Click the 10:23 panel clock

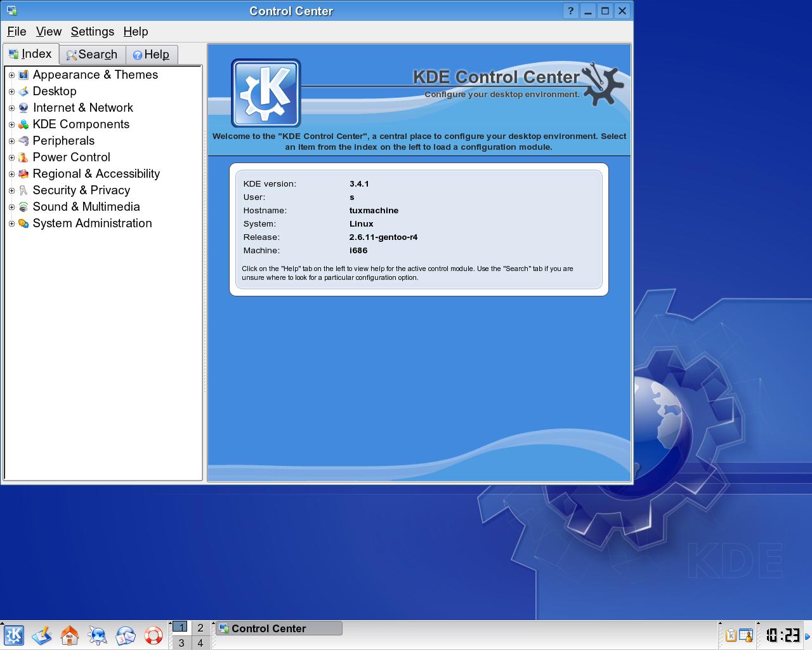(782, 635)
